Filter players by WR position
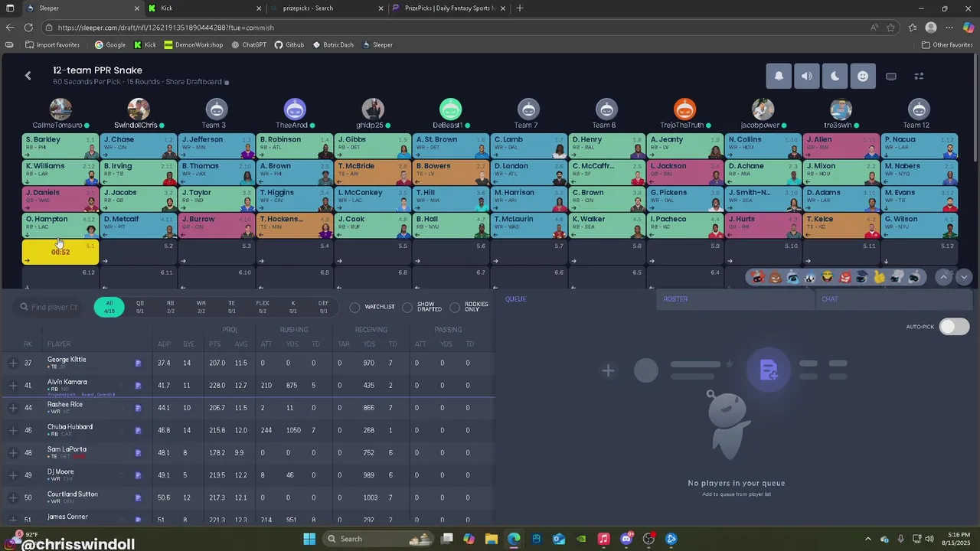This screenshot has width=980, height=551. [201, 307]
